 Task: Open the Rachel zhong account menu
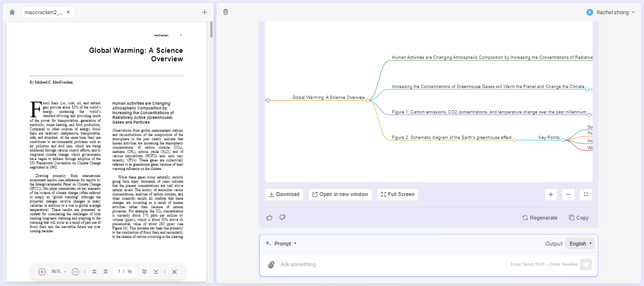[611, 12]
